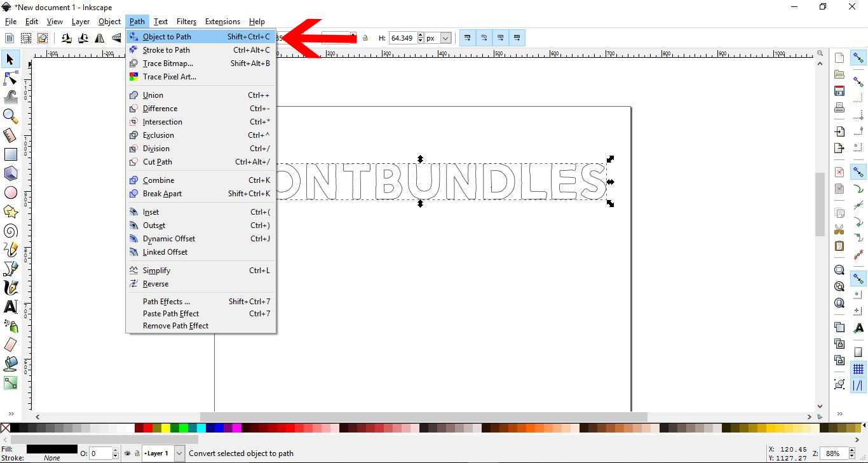Pick the Bezier pen tool
The width and height of the screenshot is (868, 463).
click(10, 269)
